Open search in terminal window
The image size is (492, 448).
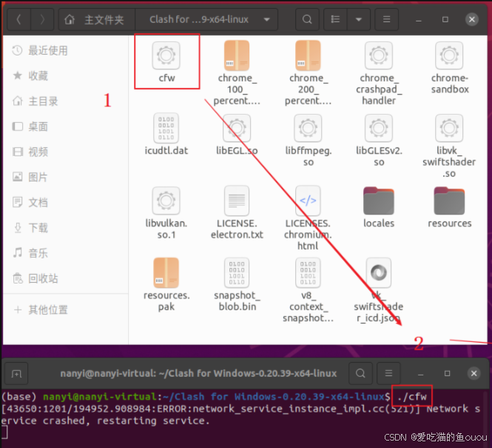pyautogui.click(x=360, y=374)
